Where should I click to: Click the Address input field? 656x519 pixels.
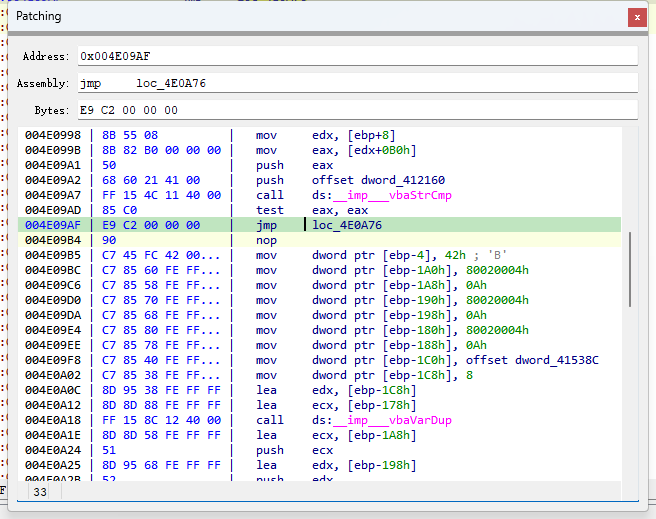356,56
